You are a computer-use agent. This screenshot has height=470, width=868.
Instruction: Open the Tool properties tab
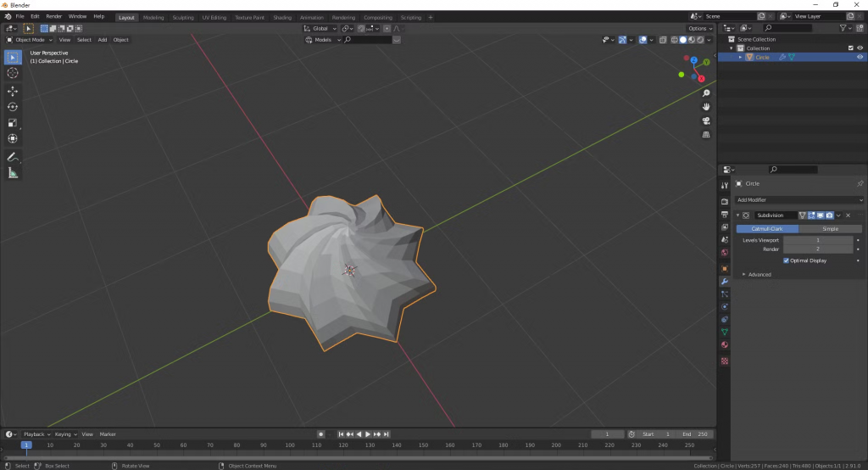pyautogui.click(x=724, y=186)
